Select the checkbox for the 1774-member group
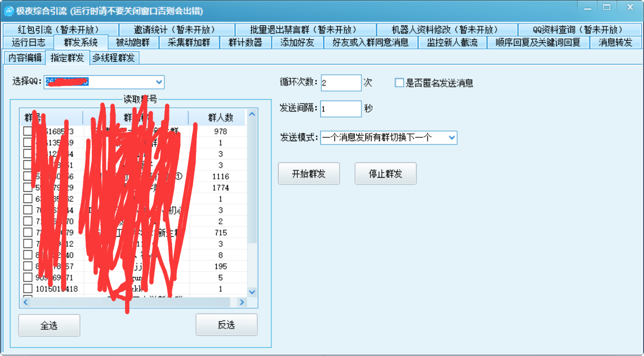This screenshot has height=356, width=644. tap(28, 187)
